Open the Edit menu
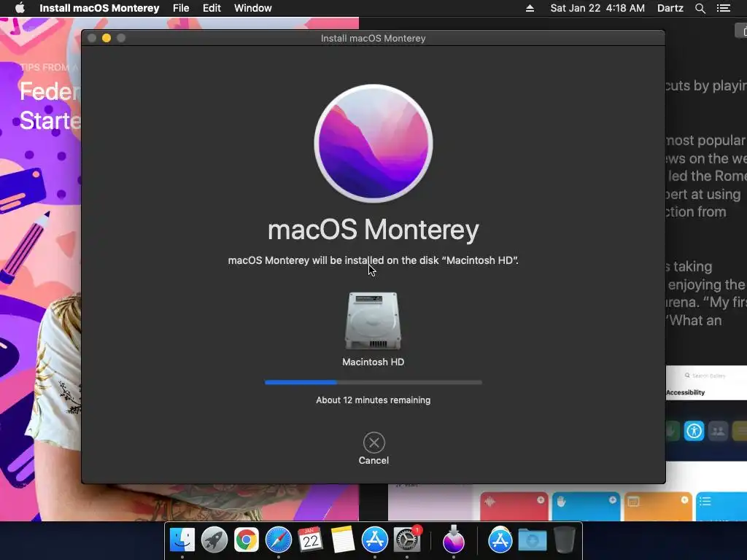Screen dimensions: 747x560 [212, 8]
